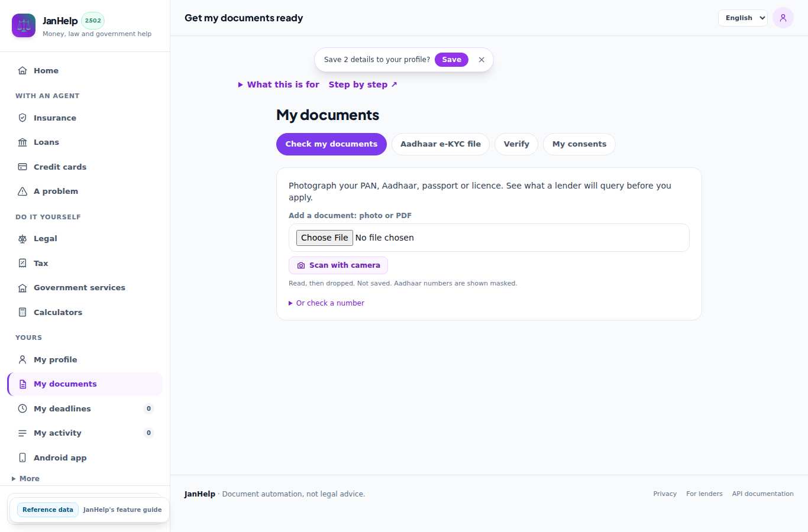
Task: Click the Reference data badge
Action: pos(48,510)
